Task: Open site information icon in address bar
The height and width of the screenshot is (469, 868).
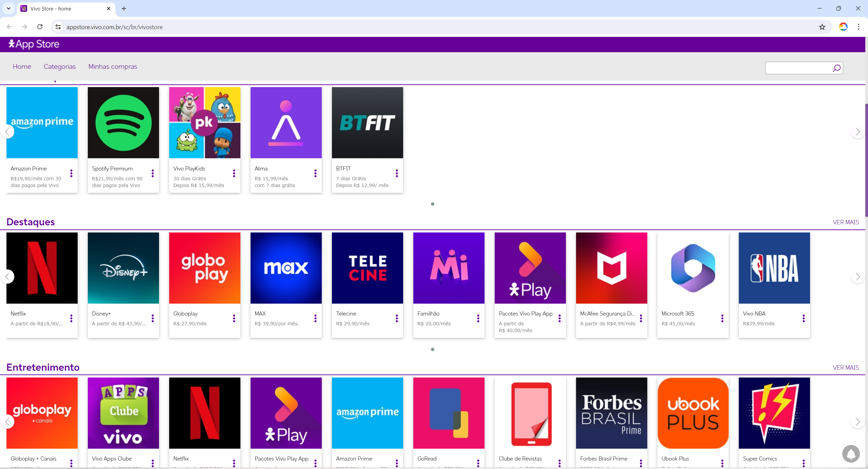Action: (58, 27)
